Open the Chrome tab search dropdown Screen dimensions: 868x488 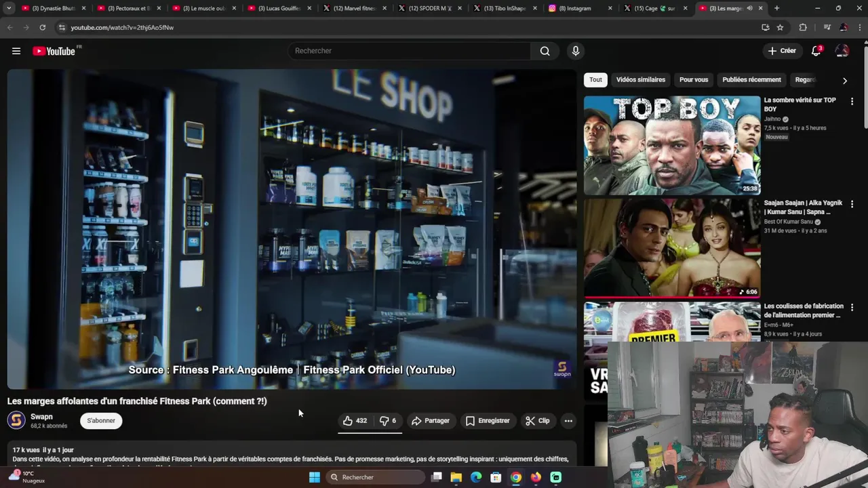(x=9, y=8)
